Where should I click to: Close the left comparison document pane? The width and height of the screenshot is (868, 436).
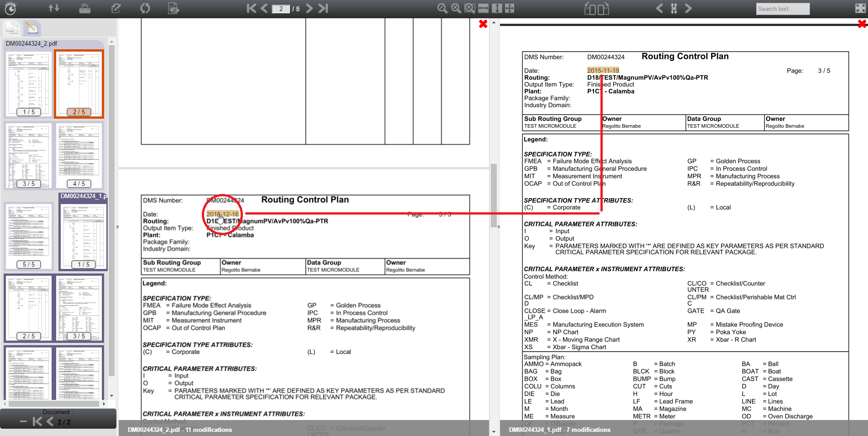coord(483,24)
